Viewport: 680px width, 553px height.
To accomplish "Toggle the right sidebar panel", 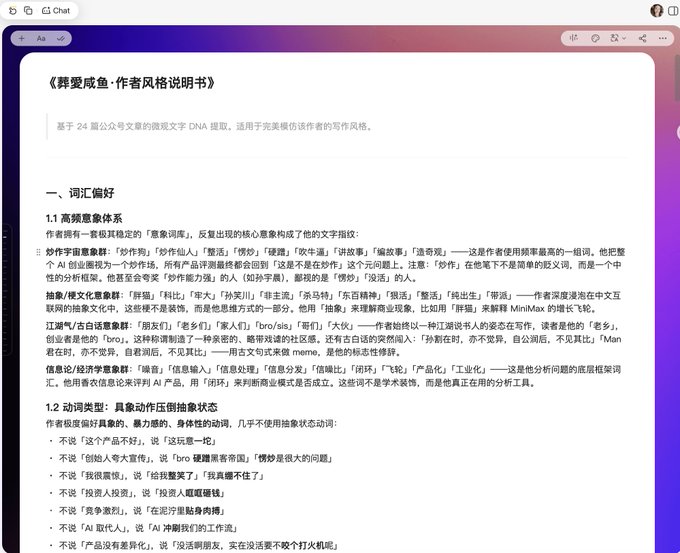I will coord(673,10).
